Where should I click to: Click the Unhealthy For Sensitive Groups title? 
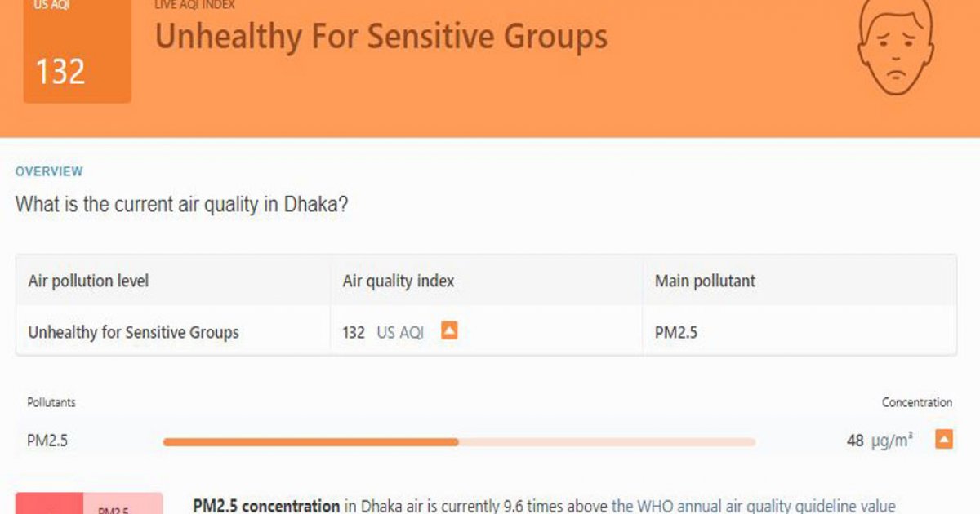point(378,37)
